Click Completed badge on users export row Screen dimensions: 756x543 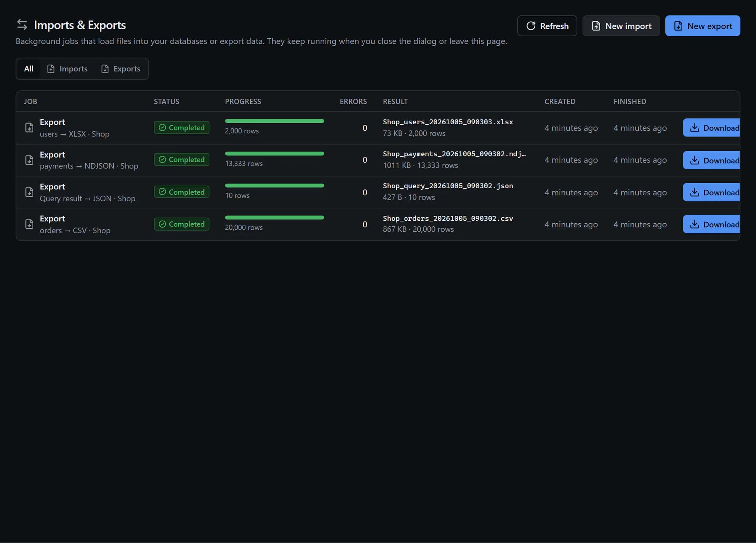coord(181,128)
